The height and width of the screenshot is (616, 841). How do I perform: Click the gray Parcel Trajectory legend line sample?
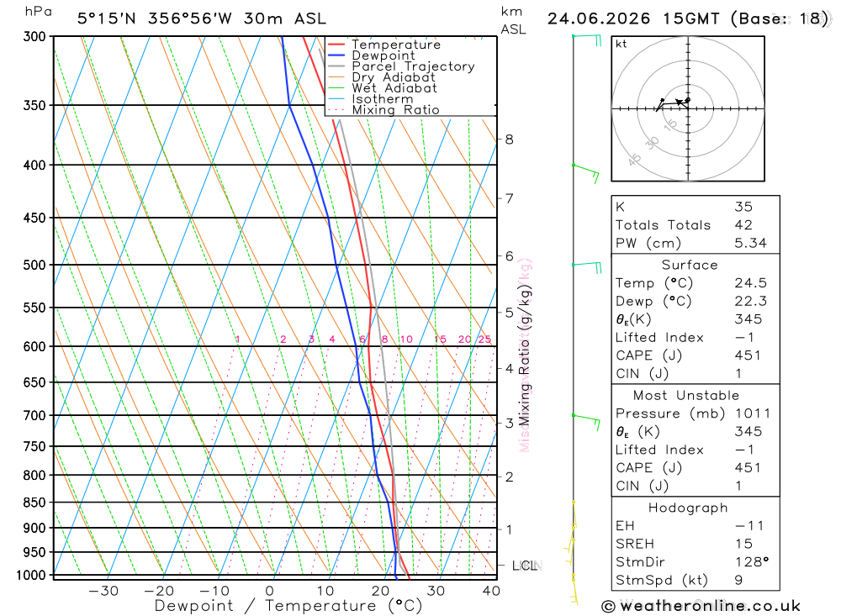[x=336, y=66]
